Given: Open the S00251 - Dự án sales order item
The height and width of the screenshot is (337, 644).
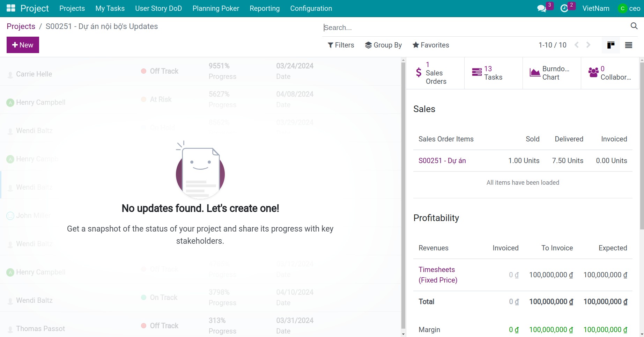Looking at the screenshot, I should coord(442,161).
